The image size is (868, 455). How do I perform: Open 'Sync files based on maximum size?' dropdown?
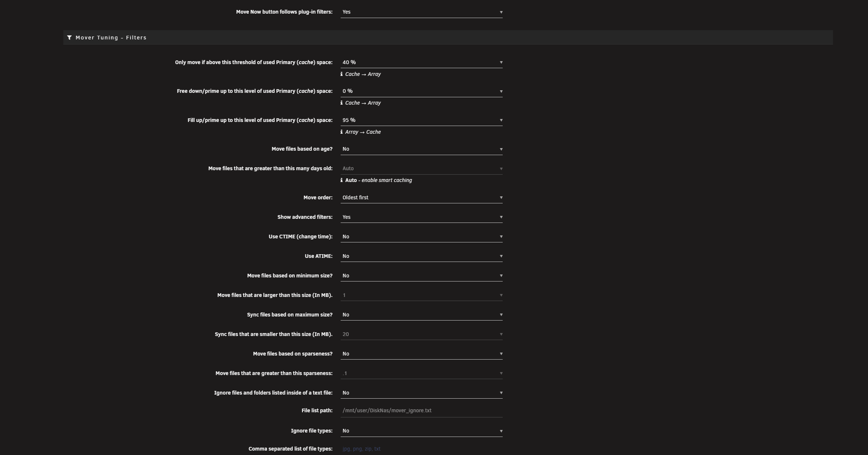click(421, 315)
